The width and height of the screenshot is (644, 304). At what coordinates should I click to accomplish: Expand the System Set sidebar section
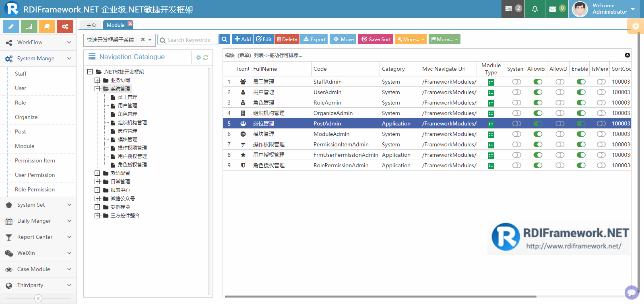pyautogui.click(x=38, y=205)
